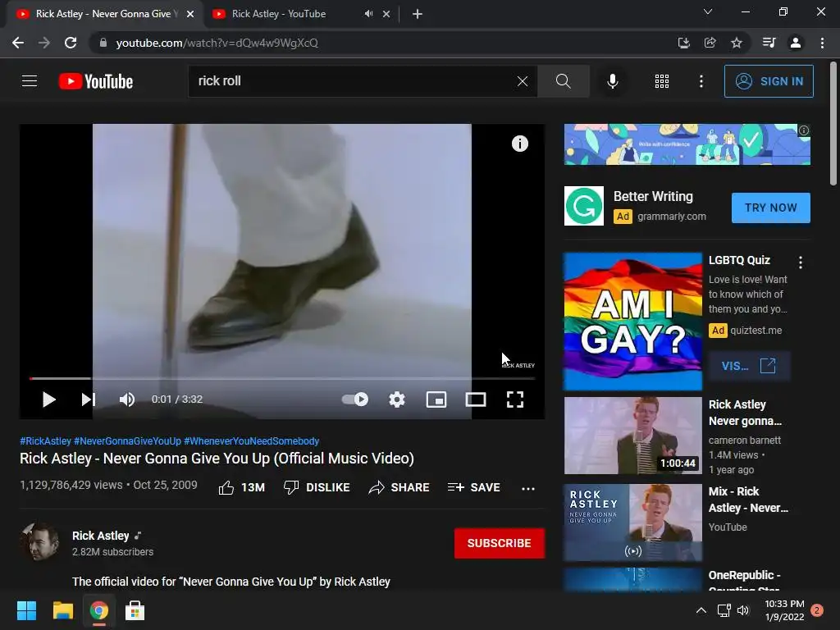The width and height of the screenshot is (840, 630).
Task: Skip to next video
Action: pyautogui.click(x=89, y=399)
